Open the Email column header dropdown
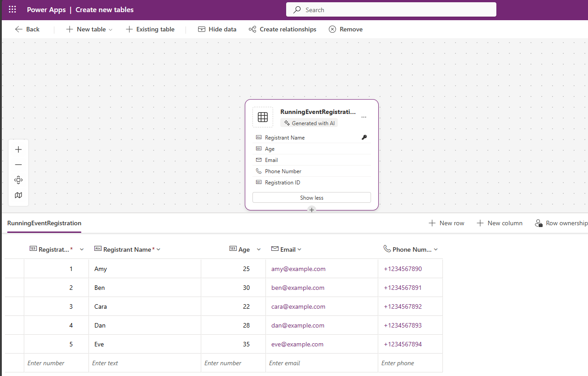588x376 pixels. (300, 249)
